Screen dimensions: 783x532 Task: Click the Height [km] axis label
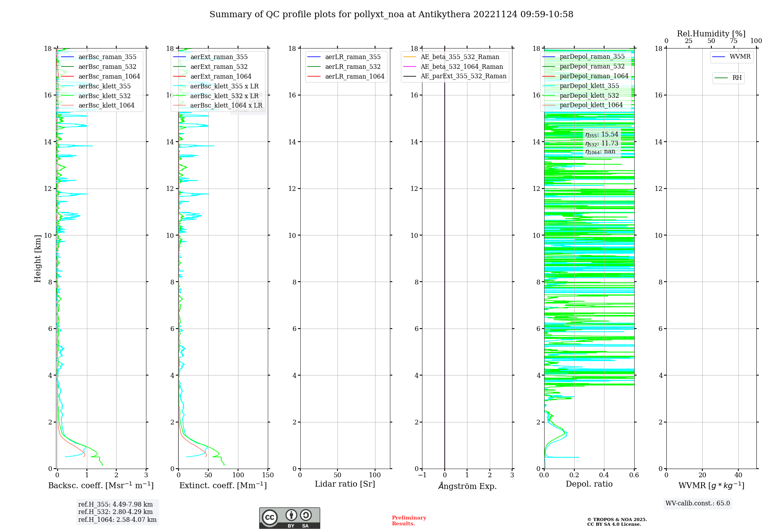click(x=38, y=258)
